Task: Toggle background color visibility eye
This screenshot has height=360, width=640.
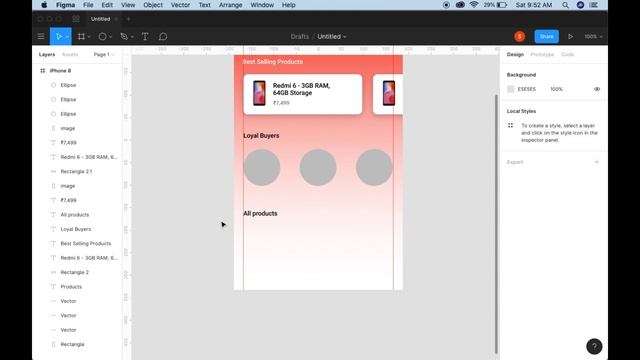Action: click(597, 89)
